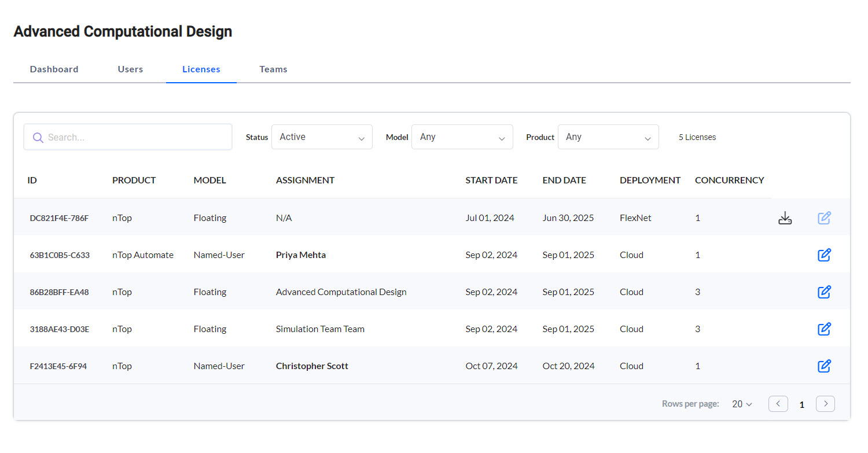Screen dimensions: 868x453
Task: Open assigned user Priya Mehta
Action: (x=301, y=255)
